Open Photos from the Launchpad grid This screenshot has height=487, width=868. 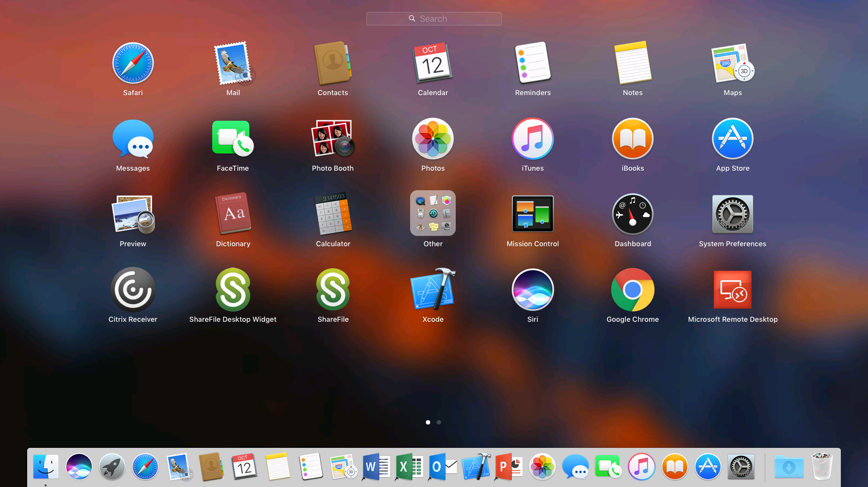[433, 139]
